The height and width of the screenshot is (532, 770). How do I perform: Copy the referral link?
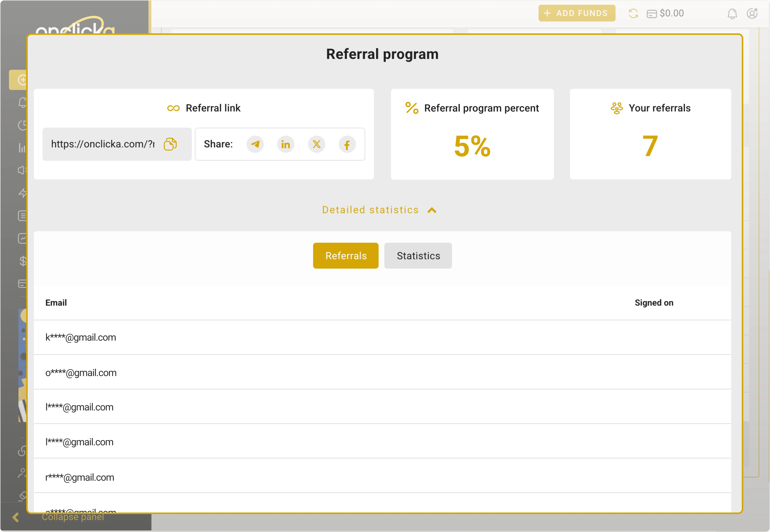(170, 144)
